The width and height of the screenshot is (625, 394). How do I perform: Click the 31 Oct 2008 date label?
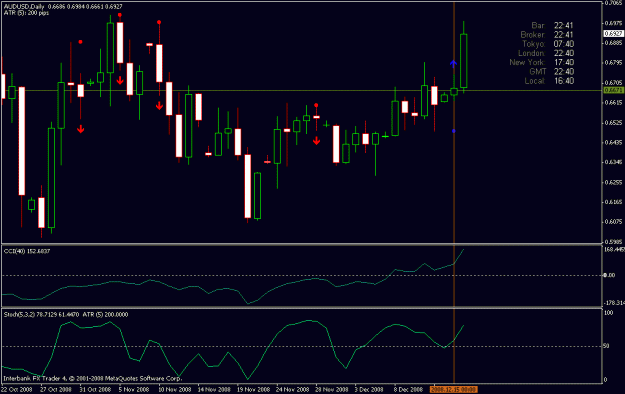95,389
